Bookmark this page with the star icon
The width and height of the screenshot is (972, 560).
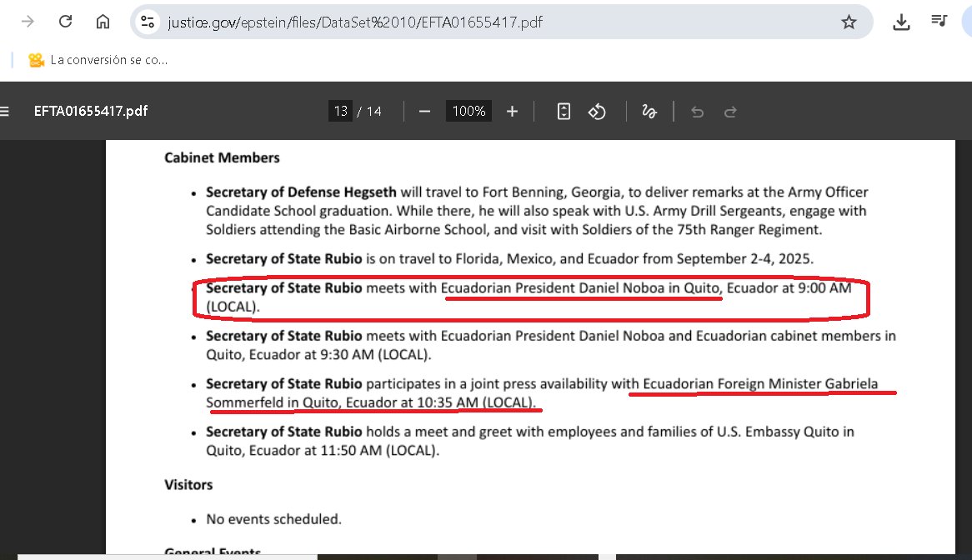coord(849,22)
